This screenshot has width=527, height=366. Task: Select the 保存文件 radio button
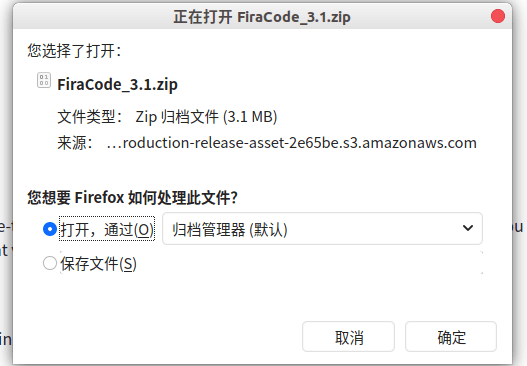pos(50,263)
